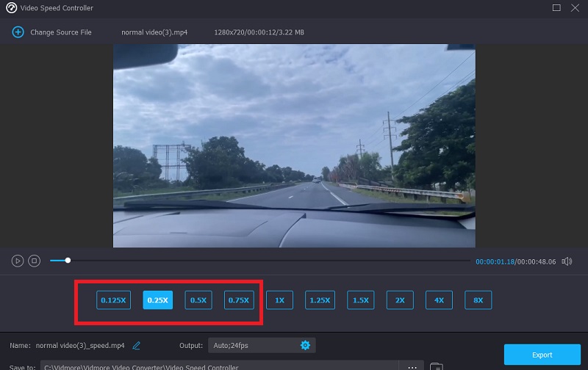Click the Export button
Screen dimensions: 588x370
pos(542,355)
